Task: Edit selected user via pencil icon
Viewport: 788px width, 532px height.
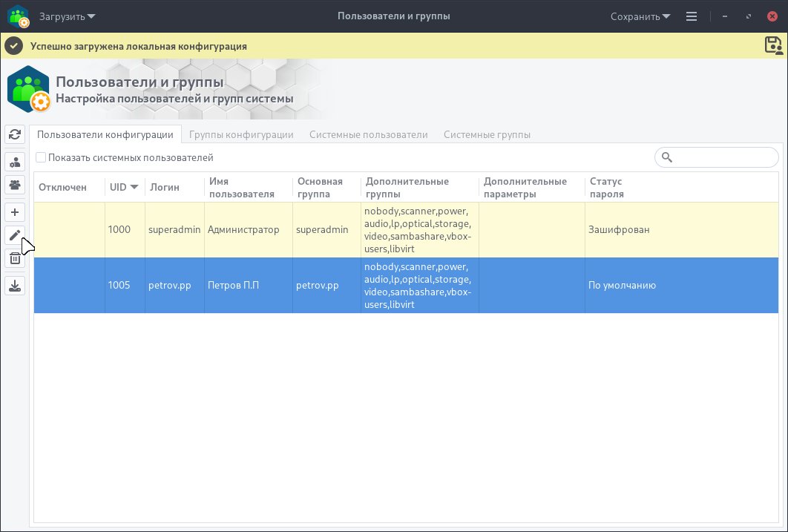Action: click(x=15, y=235)
